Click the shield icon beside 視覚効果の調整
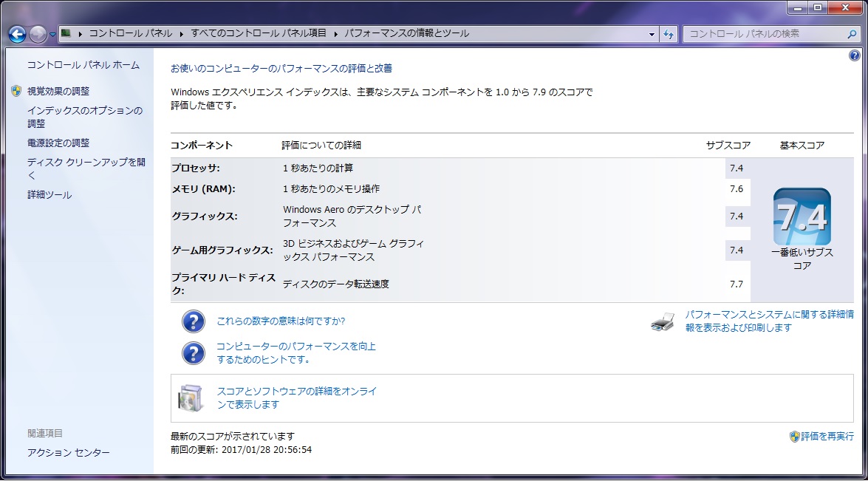The image size is (868, 481). pyautogui.click(x=16, y=91)
